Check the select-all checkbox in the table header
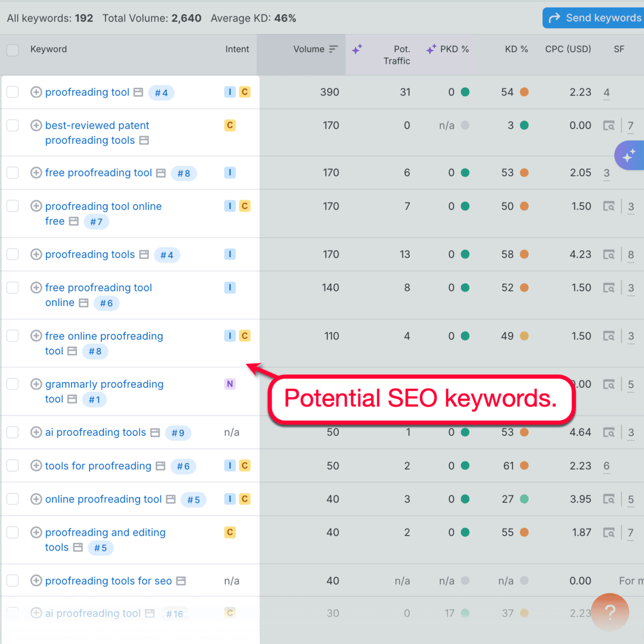 coord(12,49)
